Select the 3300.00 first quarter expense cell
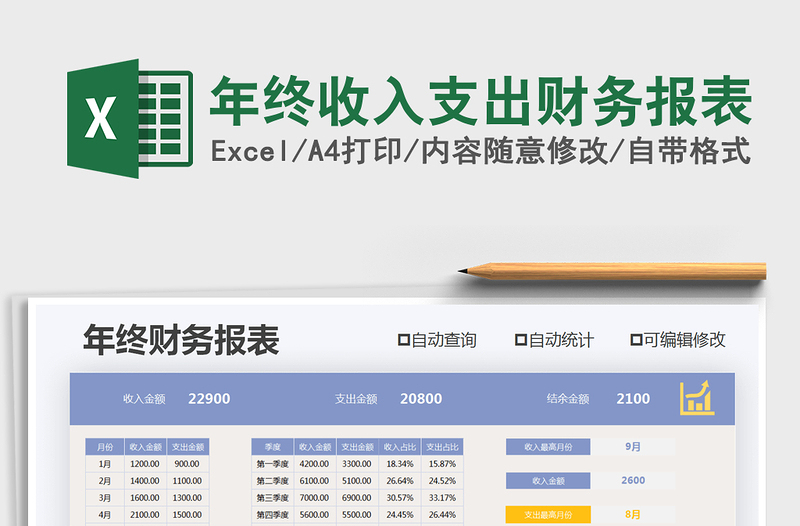Viewport: 800px width, 526px height. coord(357,464)
